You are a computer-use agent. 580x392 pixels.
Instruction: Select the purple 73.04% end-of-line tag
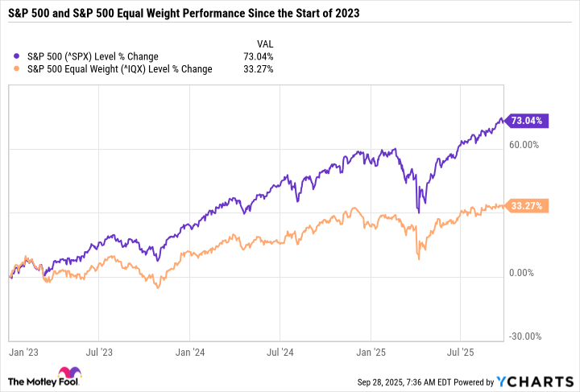tap(526, 121)
